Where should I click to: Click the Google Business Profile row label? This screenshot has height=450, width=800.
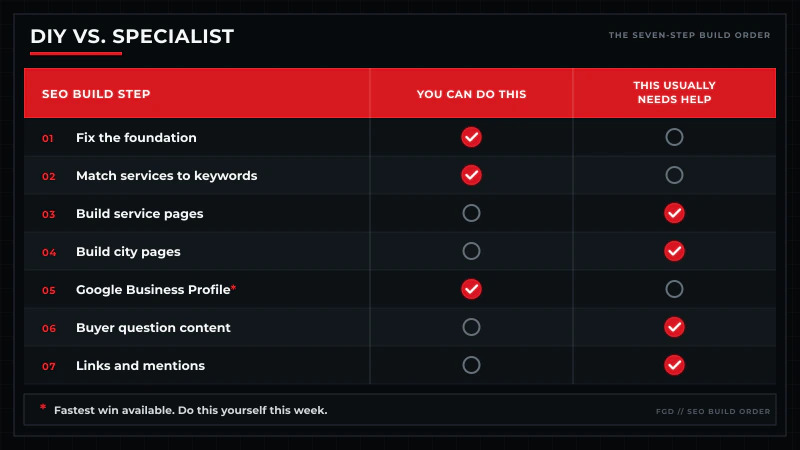(153, 290)
